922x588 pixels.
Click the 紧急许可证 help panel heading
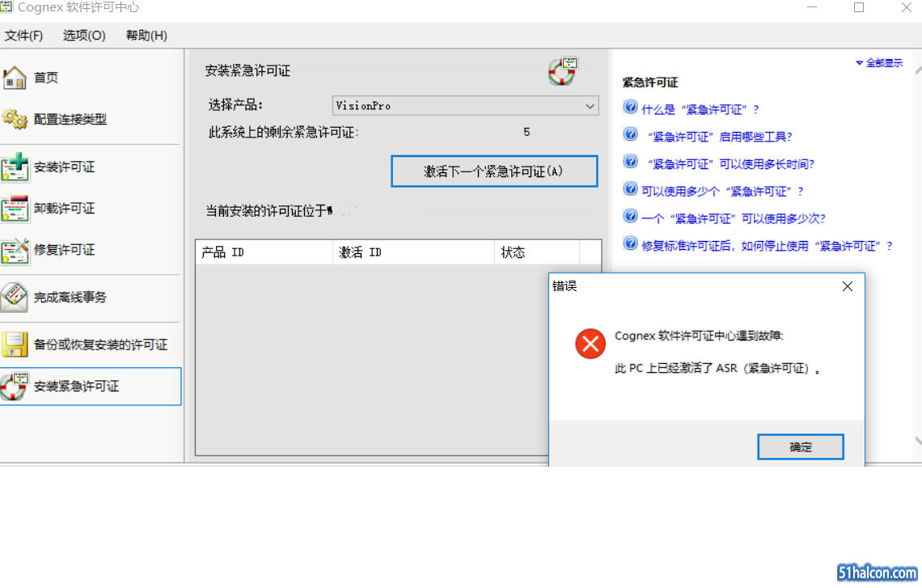pyautogui.click(x=650, y=82)
